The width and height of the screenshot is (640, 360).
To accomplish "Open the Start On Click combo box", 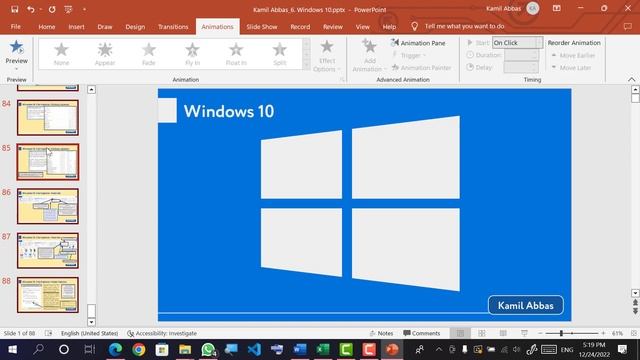I will [x=517, y=43].
